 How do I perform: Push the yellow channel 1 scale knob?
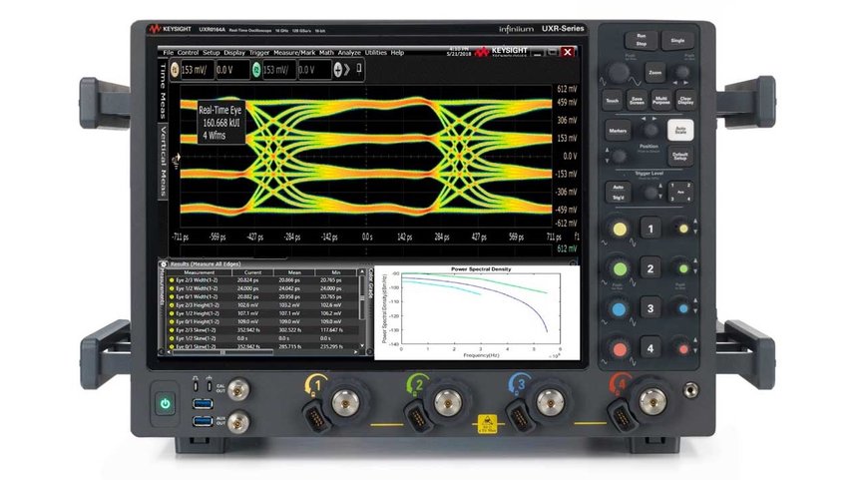coord(620,229)
